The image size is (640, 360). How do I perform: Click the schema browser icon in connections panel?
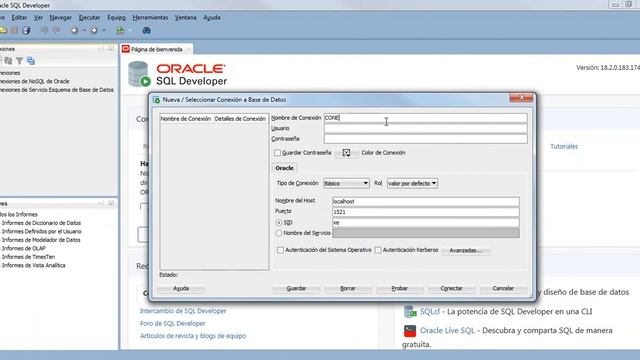pyautogui.click(x=31, y=61)
